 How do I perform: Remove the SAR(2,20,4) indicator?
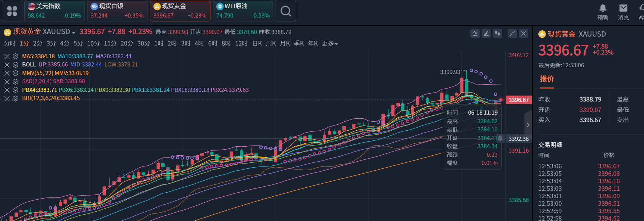point(7,81)
